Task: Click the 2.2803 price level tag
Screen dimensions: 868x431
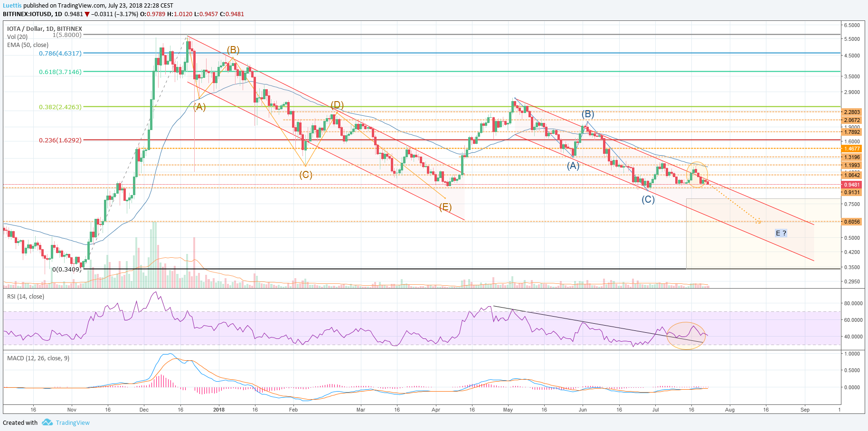Action: tap(852, 112)
